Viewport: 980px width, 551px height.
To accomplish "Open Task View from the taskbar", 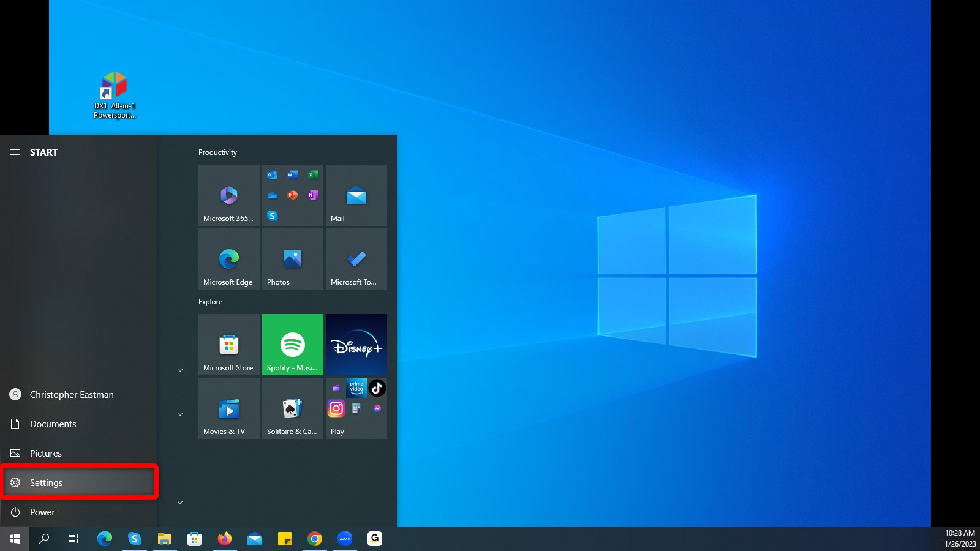I will coord(73,539).
